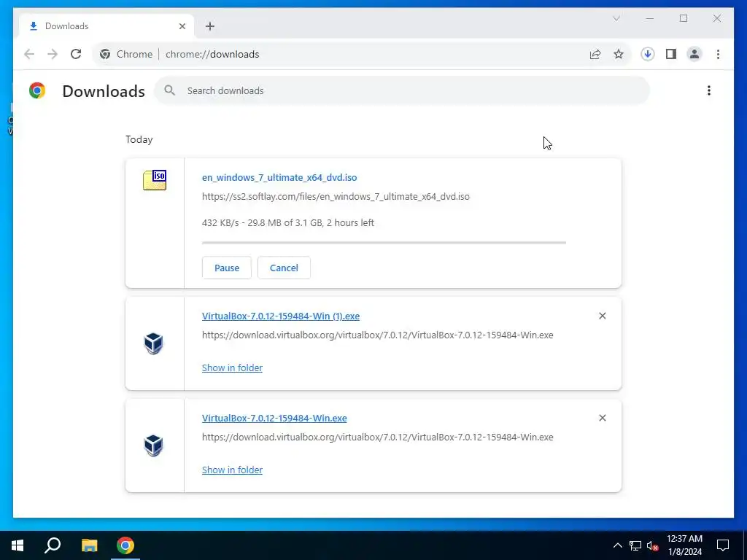Click the ISO download progress bar
The width and height of the screenshot is (747, 560).
click(x=384, y=243)
